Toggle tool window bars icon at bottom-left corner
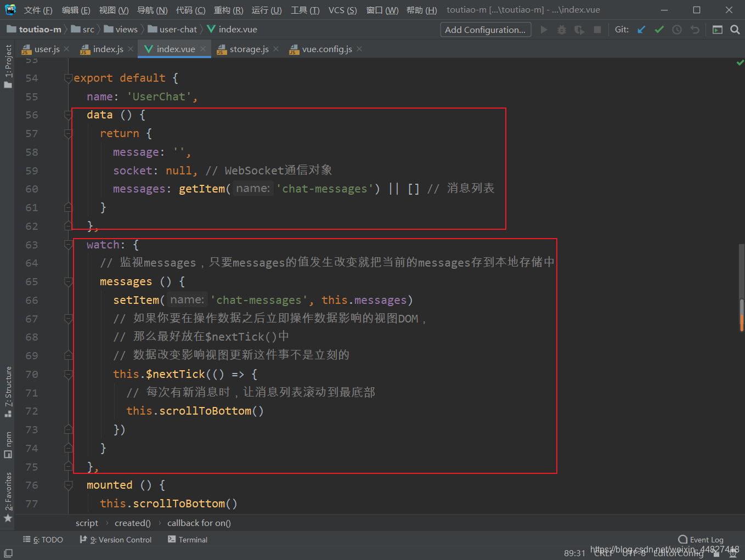Viewport: 745px width, 560px height. tap(8, 553)
